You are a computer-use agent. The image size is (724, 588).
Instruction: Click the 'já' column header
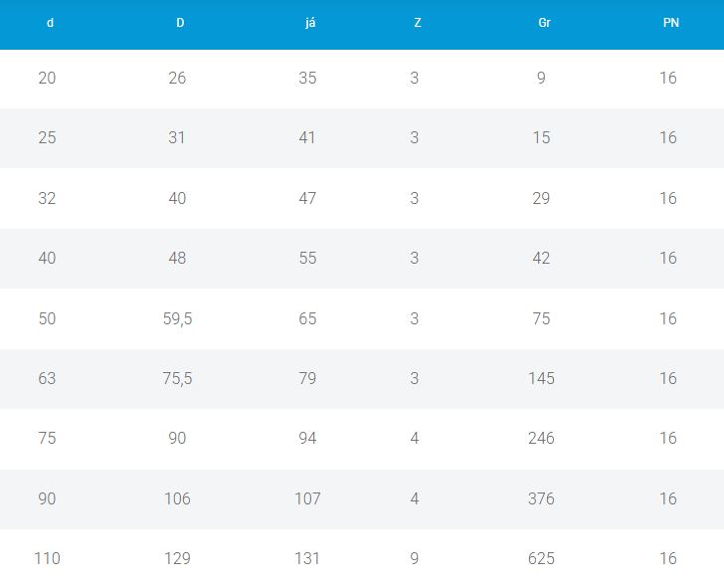click(x=310, y=23)
